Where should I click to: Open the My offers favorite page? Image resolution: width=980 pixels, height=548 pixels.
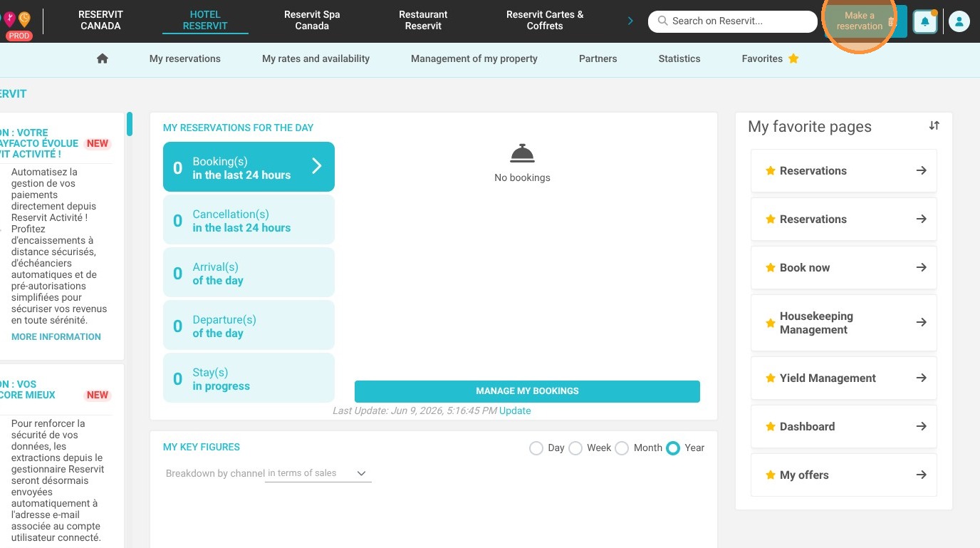(844, 475)
